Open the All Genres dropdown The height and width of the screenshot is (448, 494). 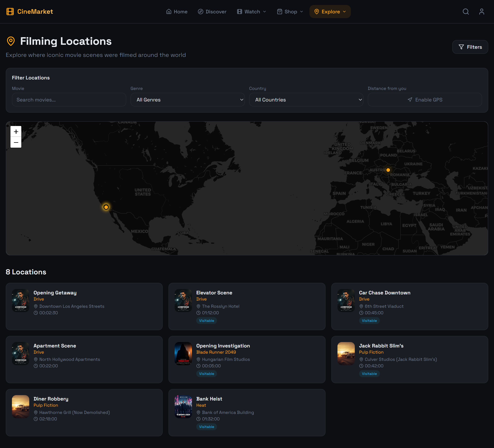[x=187, y=100]
